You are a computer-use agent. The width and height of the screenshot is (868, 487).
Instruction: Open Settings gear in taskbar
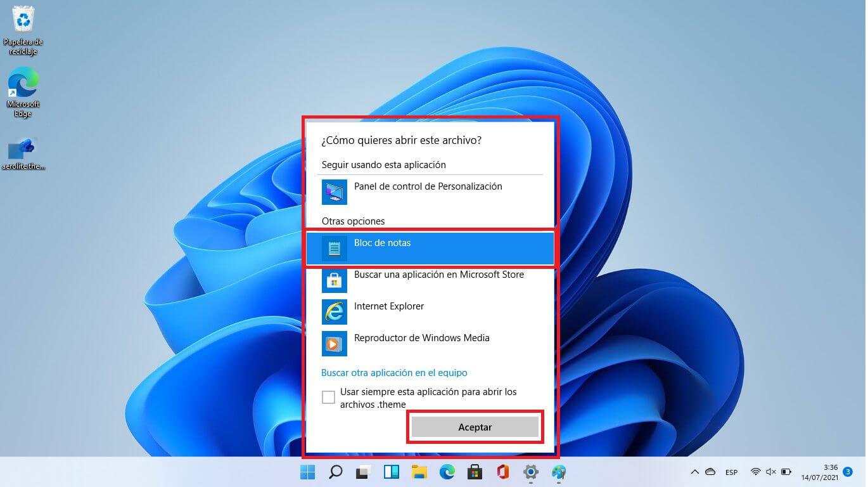point(531,472)
